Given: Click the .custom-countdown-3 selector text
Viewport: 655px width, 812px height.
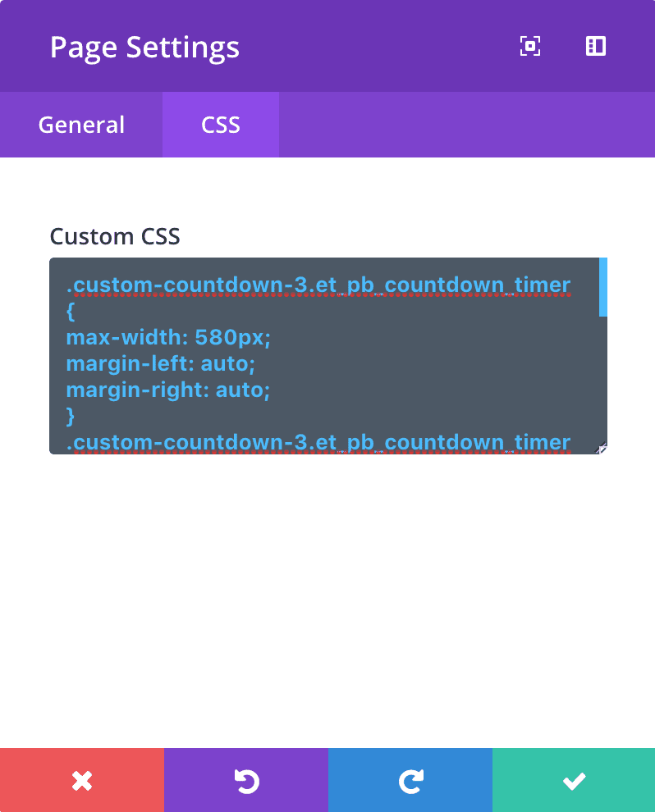Looking at the screenshot, I should pos(320,285).
